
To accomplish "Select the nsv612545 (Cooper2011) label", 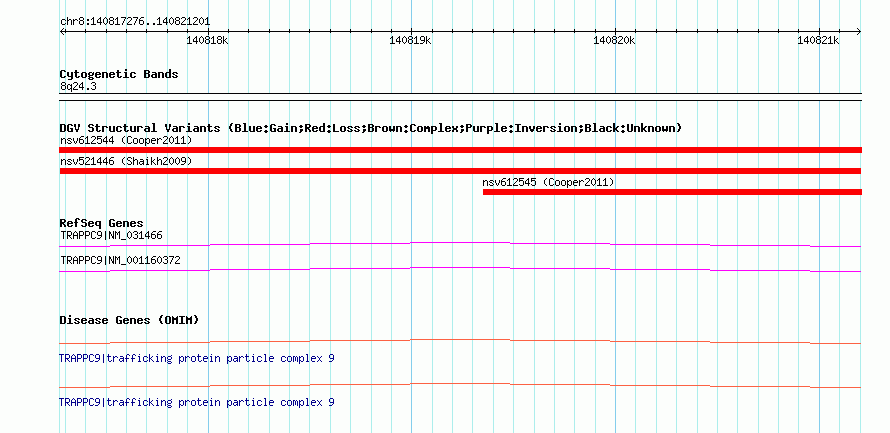I will click(548, 182).
